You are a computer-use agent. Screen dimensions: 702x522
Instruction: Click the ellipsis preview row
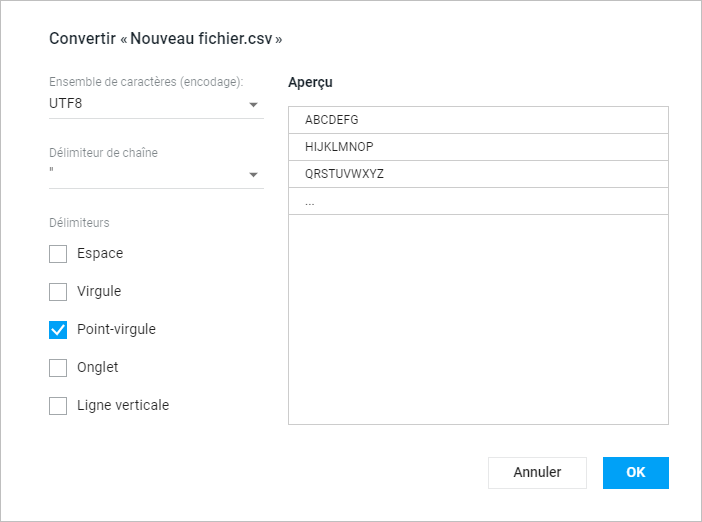(x=479, y=201)
